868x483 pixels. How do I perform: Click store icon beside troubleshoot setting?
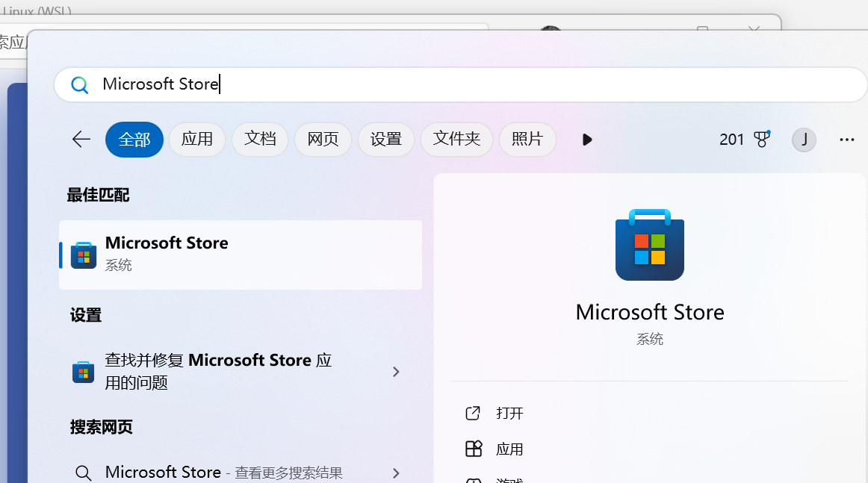(83, 372)
